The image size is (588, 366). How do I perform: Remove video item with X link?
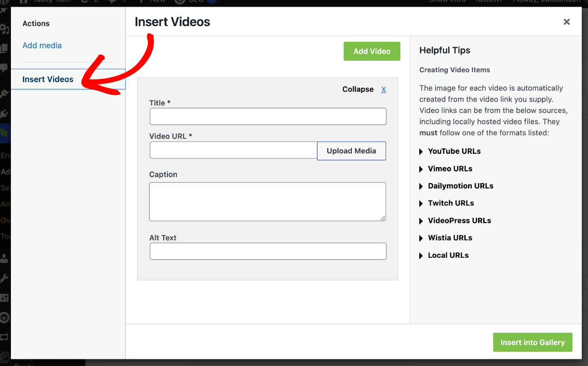384,89
